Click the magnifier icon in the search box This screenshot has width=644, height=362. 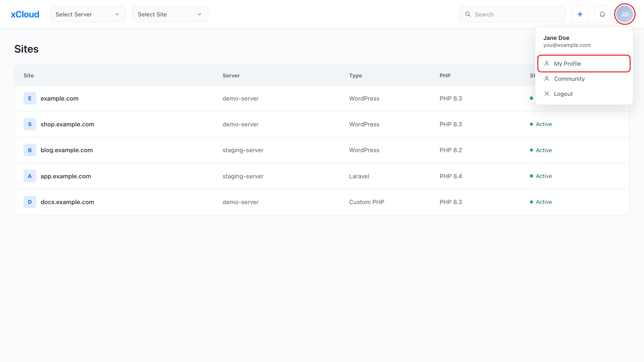[x=468, y=14]
